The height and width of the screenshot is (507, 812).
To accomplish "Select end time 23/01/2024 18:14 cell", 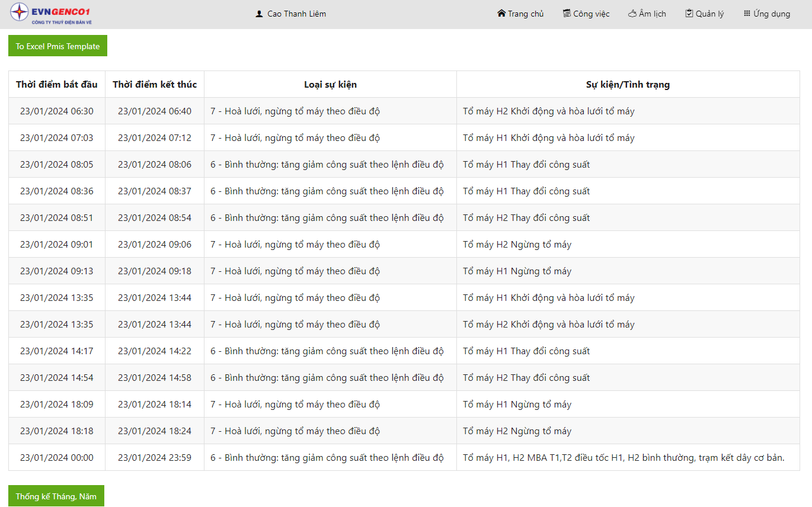I will click(x=155, y=404).
